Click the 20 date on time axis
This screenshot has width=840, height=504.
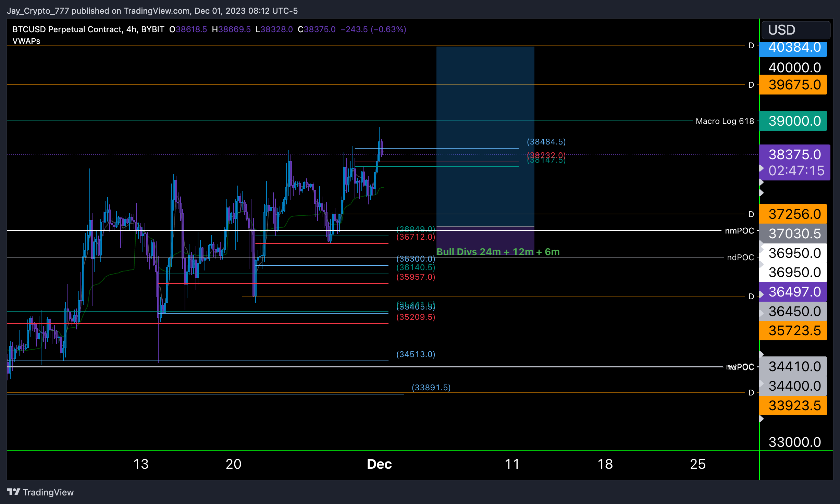[234, 464]
